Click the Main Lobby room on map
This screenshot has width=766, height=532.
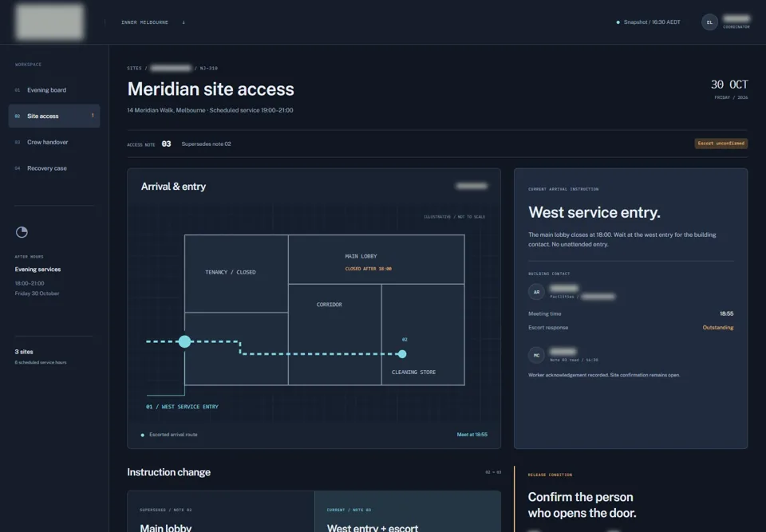coord(376,259)
